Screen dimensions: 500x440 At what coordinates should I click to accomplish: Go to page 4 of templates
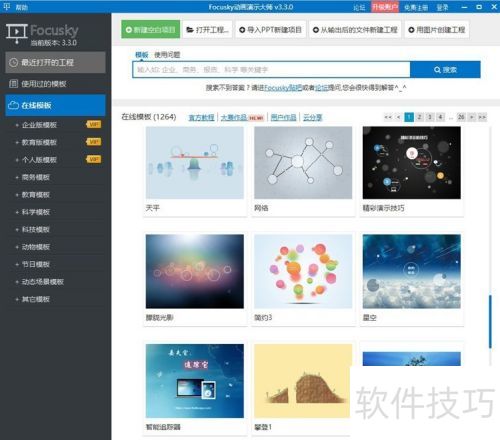pyautogui.click(x=440, y=117)
